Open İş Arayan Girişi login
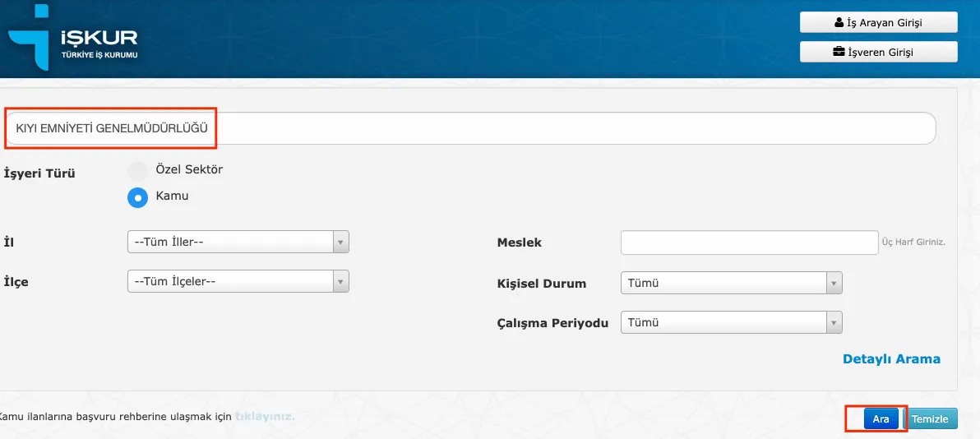Screen dimensions: 980x439 (878, 23)
